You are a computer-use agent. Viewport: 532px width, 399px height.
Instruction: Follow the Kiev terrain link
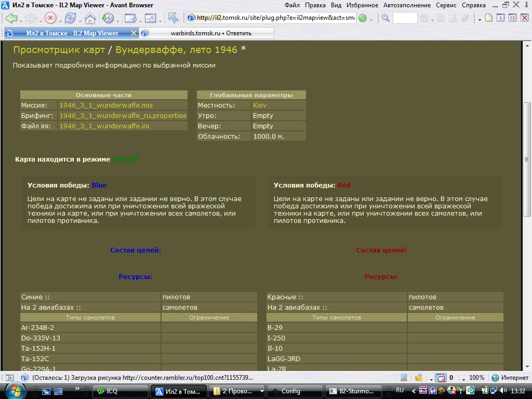259,105
